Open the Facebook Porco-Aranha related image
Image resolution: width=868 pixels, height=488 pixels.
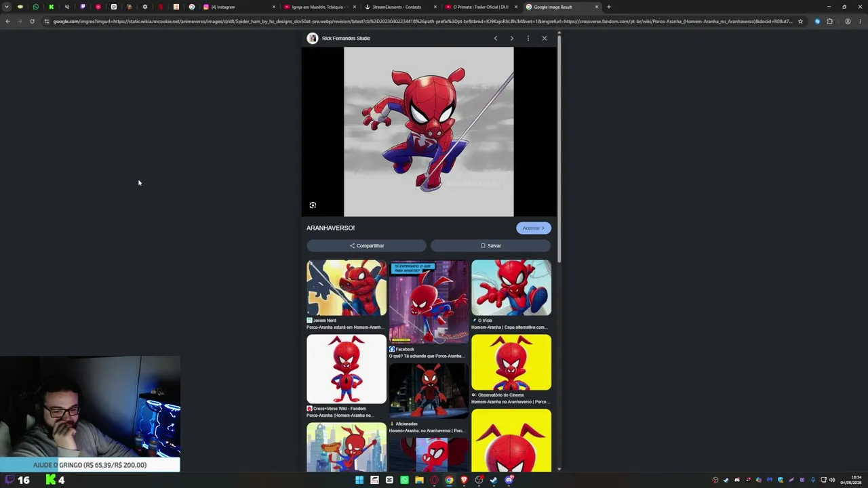point(429,302)
